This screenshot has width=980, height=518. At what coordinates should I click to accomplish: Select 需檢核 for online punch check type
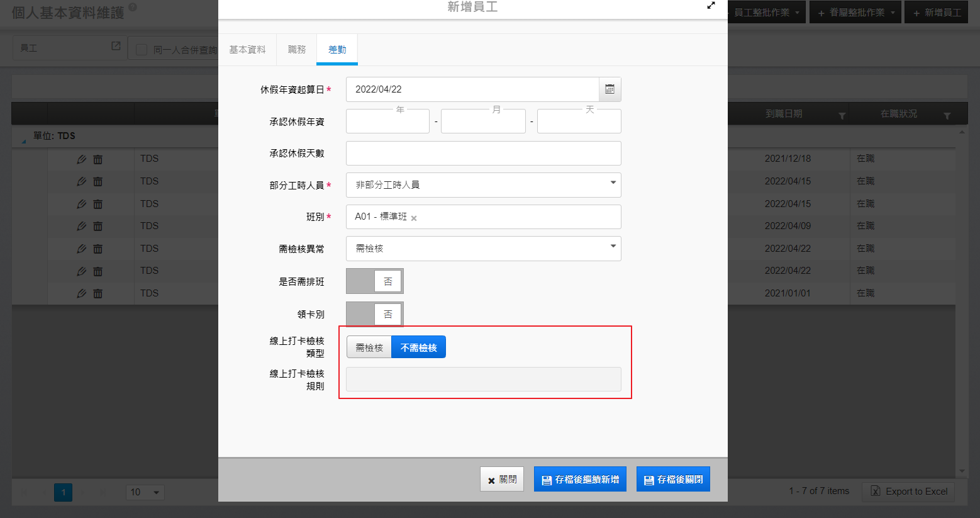pos(369,347)
